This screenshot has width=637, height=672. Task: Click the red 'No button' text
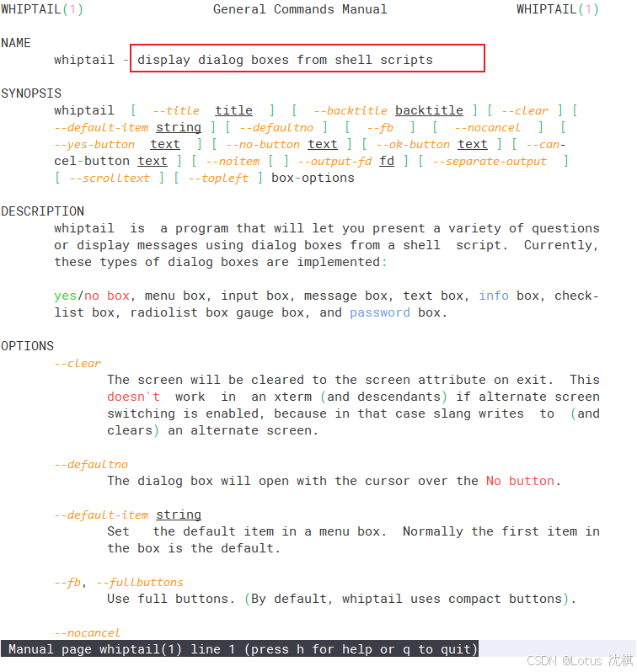click(x=520, y=481)
